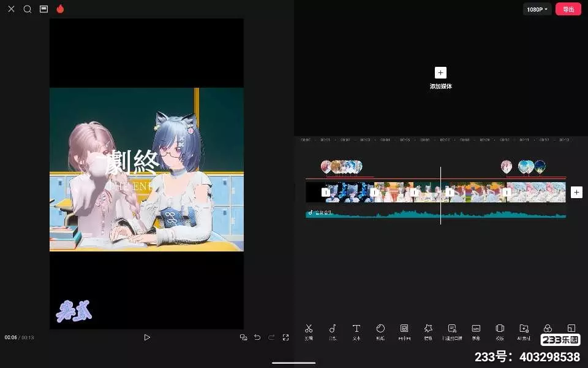The width and height of the screenshot is (588, 368).
Task: Click the keyframe icon left of undo
Action: tap(243, 337)
